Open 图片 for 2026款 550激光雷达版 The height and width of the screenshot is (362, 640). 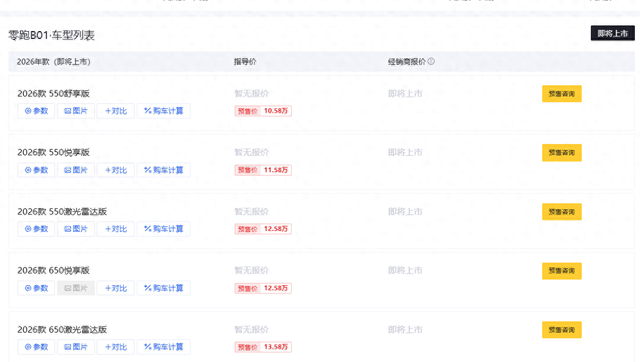click(76, 229)
